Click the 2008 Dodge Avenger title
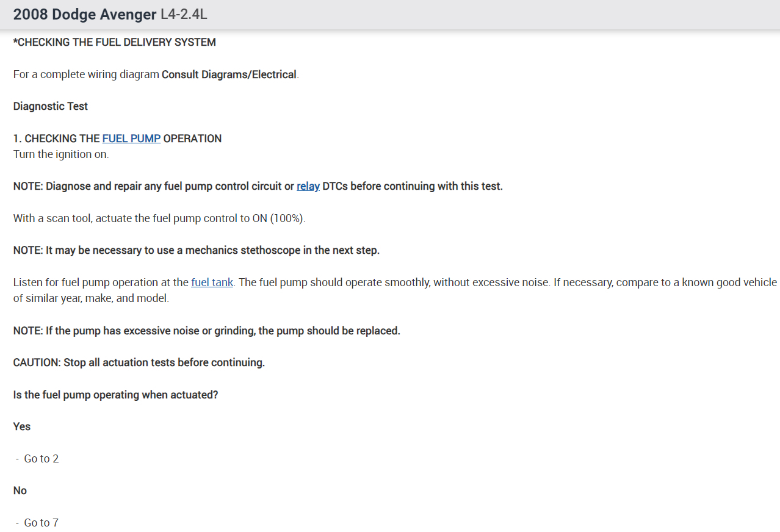The width and height of the screenshot is (780, 532). click(x=85, y=15)
